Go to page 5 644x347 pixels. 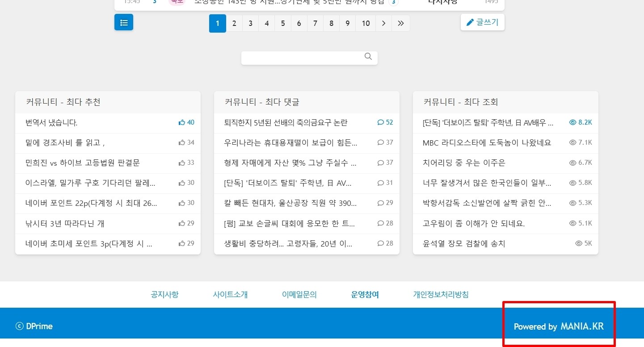pos(282,24)
